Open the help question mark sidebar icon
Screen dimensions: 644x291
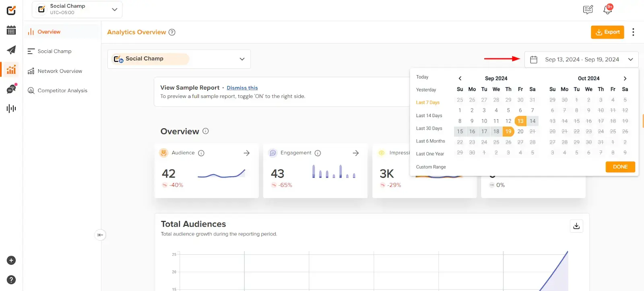point(11,280)
